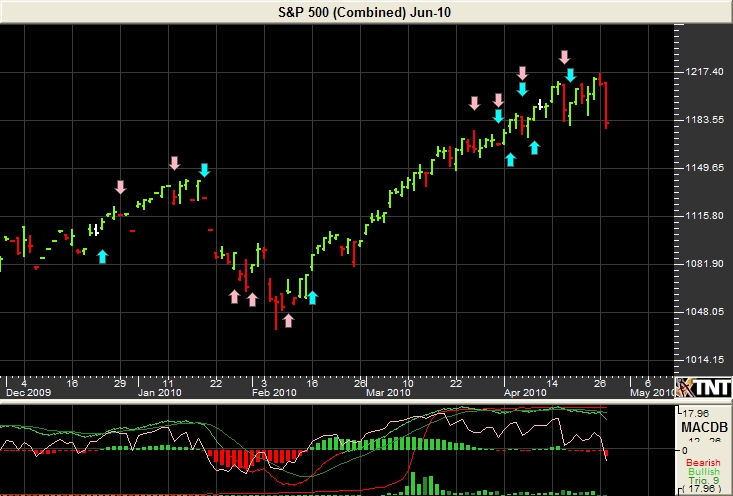Click the Feb 2010 date axis label
The height and width of the screenshot is (496, 733).
274,392
